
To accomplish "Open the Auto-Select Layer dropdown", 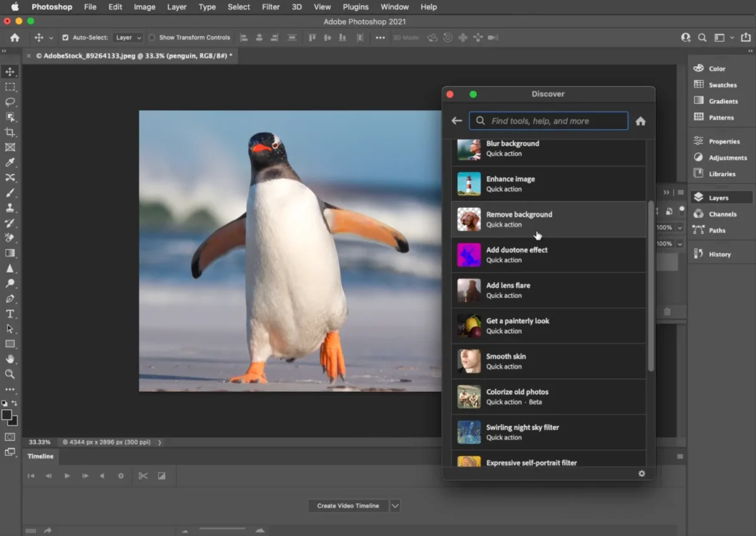I will 129,38.
